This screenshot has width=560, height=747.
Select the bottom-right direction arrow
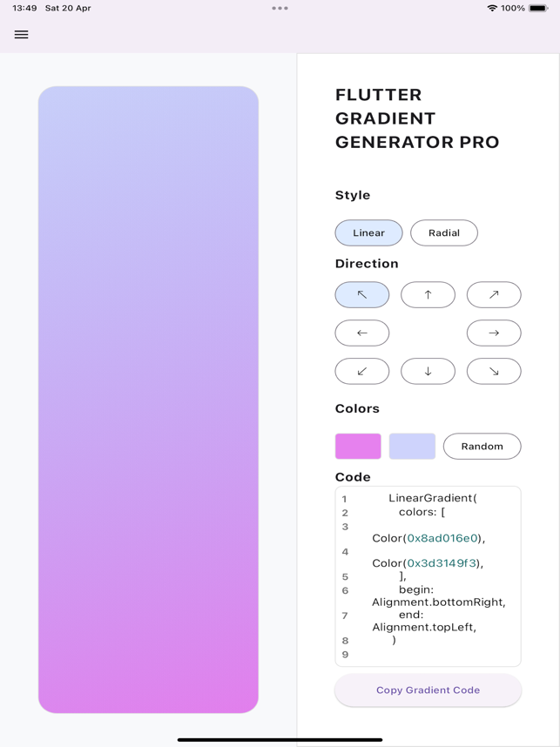point(494,371)
